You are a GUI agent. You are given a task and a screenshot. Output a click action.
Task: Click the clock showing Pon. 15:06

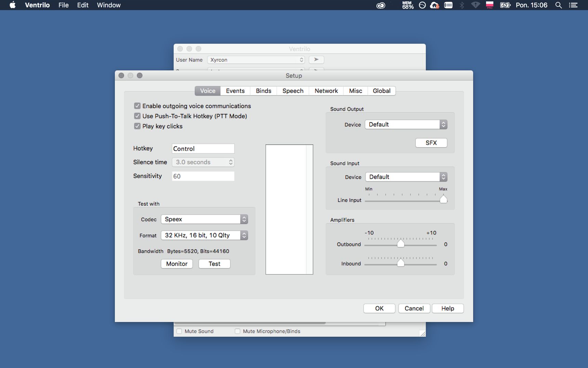(x=532, y=5)
